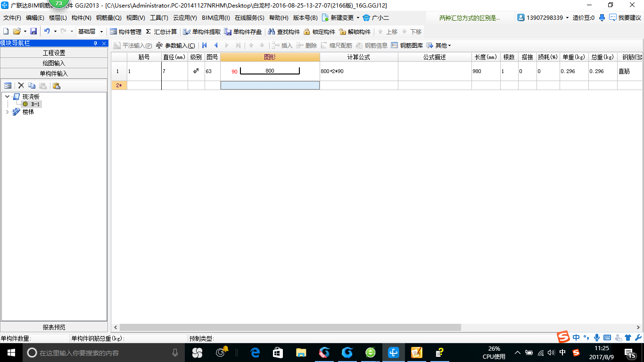Screen dimensions: 644x362
Task: Open the 云应用(Y) menu
Action: (x=185, y=17)
